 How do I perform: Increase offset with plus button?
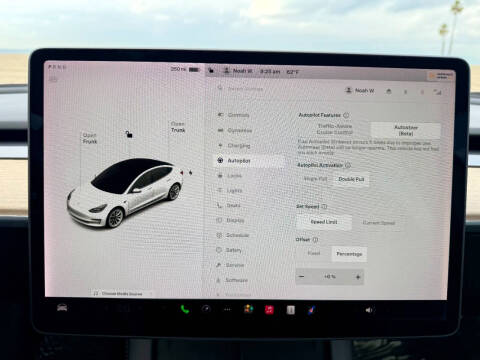click(358, 277)
